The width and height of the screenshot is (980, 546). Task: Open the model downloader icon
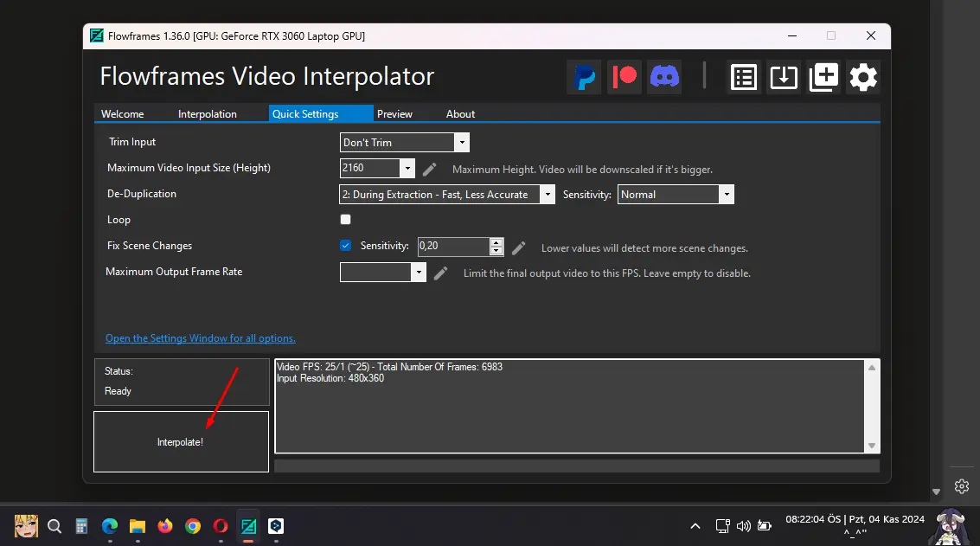(x=783, y=78)
